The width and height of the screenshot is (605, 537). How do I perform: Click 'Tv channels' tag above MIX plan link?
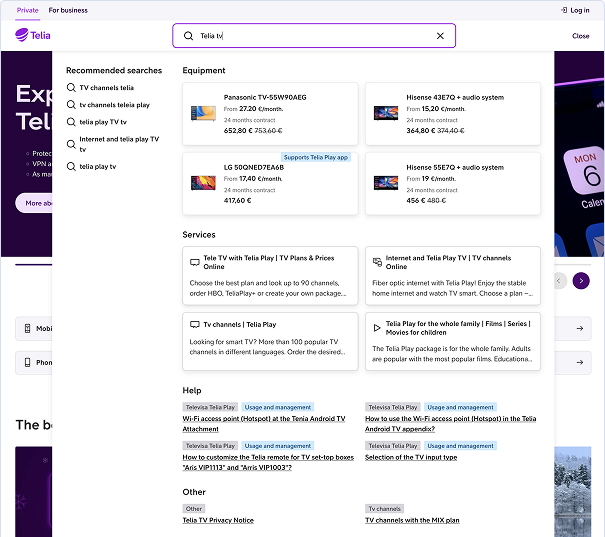tap(384, 508)
